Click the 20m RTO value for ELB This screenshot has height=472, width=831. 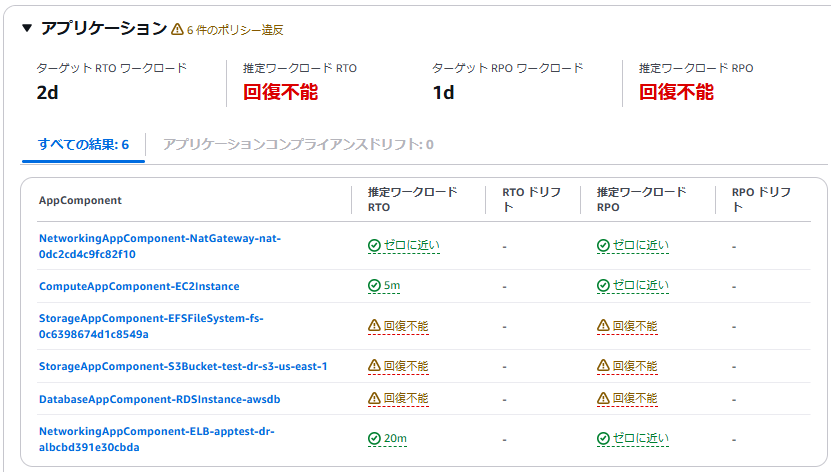pyautogui.click(x=395, y=438)
